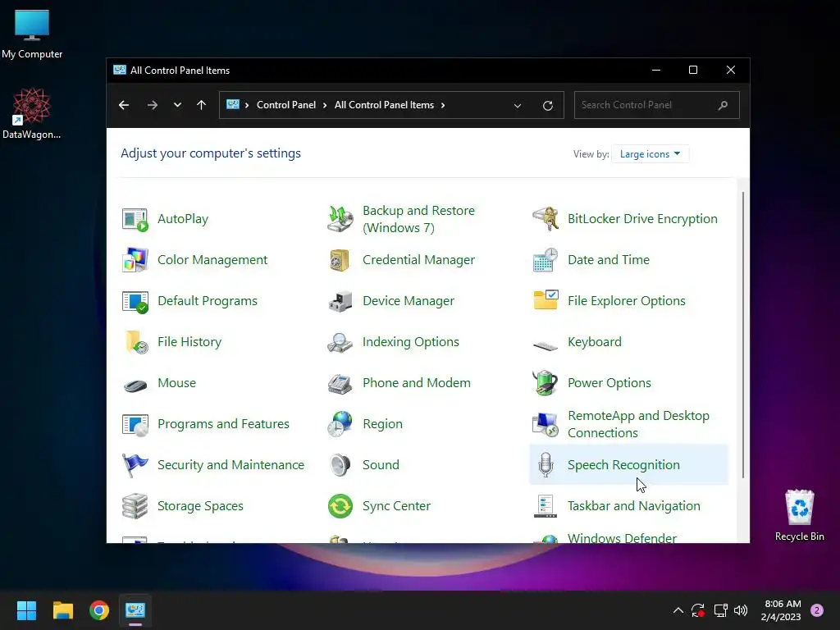The width and height of the screenshot is (840, 630).
Task: Select the DataWagon desktop shortcut
Action: pyautogui.click(x=32, y=113)
